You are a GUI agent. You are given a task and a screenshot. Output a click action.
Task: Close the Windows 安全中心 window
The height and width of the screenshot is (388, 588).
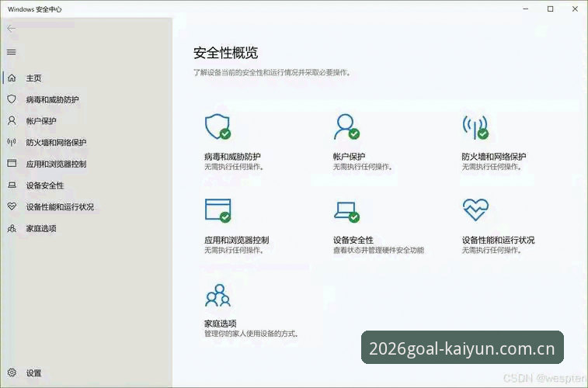(575, 9)
